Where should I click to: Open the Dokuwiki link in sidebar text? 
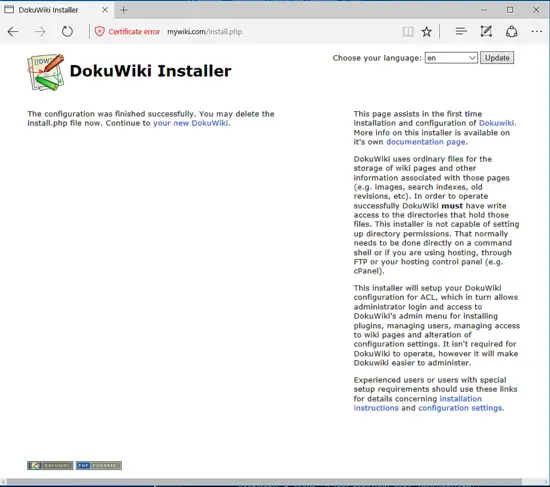tap(496, 123)
